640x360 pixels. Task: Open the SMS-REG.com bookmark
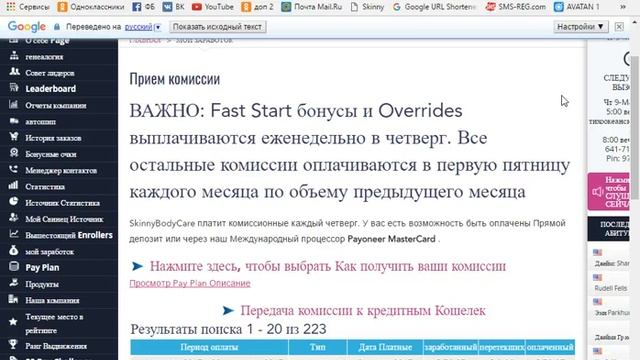516,7
